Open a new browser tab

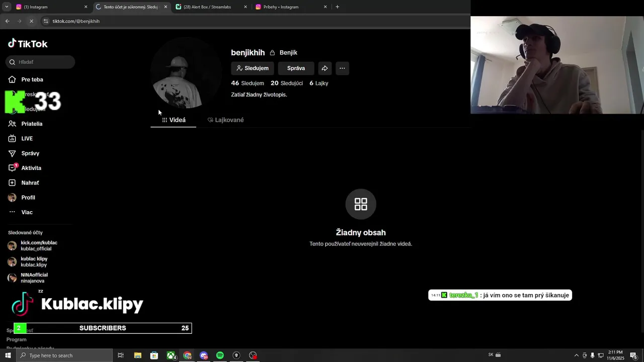(x=337, y=7)
